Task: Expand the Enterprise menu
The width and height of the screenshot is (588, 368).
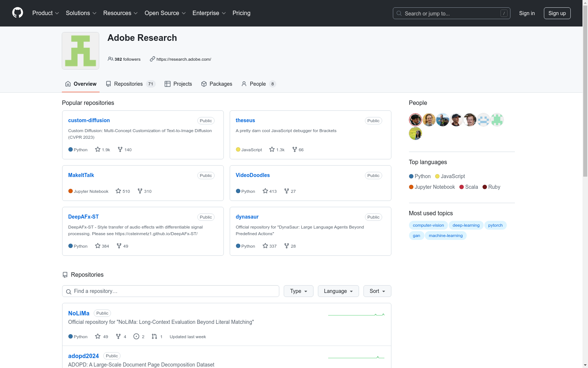Action: coord(209,13)
